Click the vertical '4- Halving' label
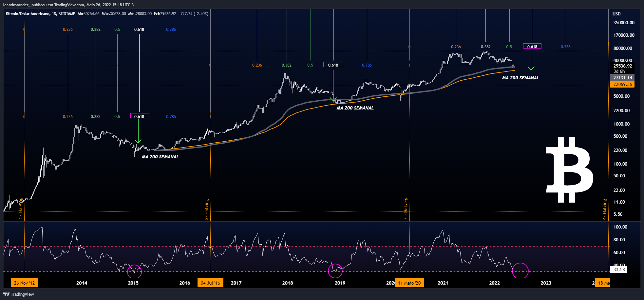The image size is (644, 300). (605, 209)
